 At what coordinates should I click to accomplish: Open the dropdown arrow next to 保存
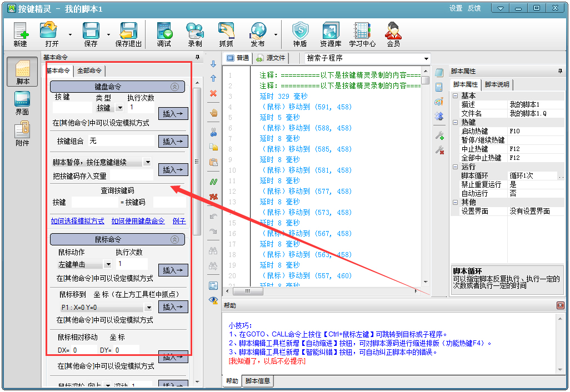(108, 35)
